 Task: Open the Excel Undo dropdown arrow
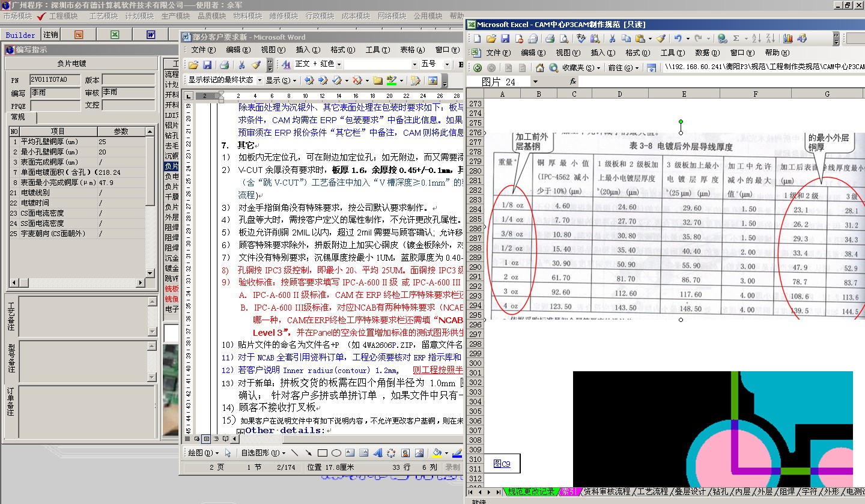click(x=688, y=38)
